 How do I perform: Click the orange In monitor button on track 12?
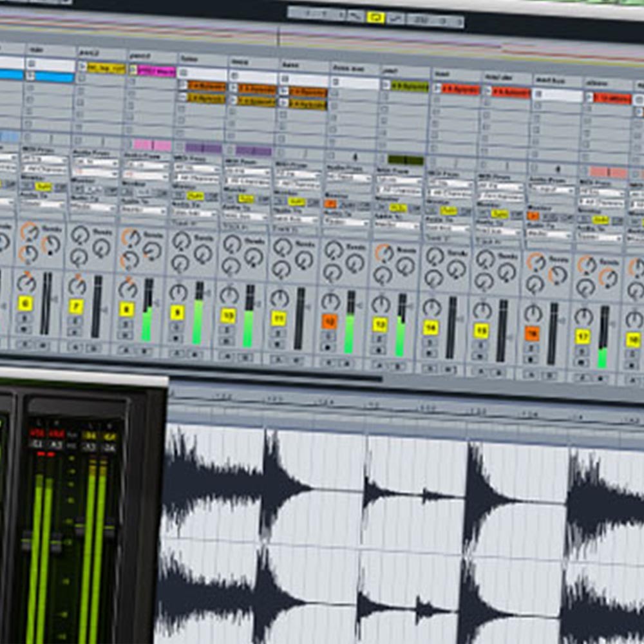point(330,204)
